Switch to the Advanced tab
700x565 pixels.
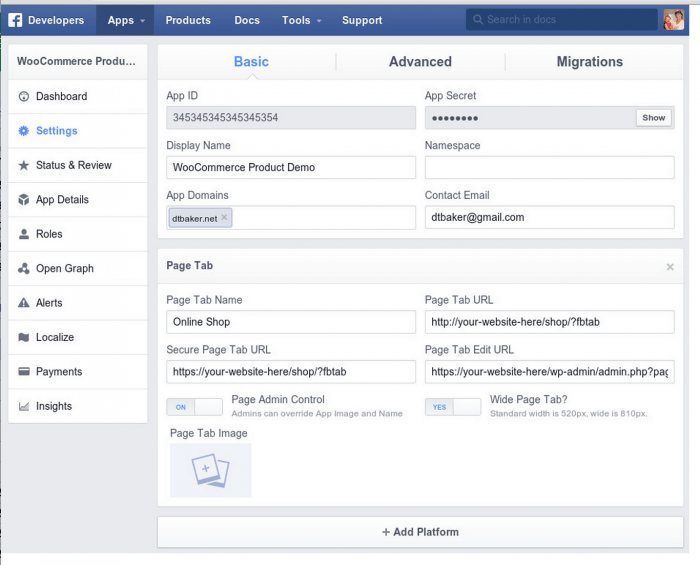click(420, 62)
